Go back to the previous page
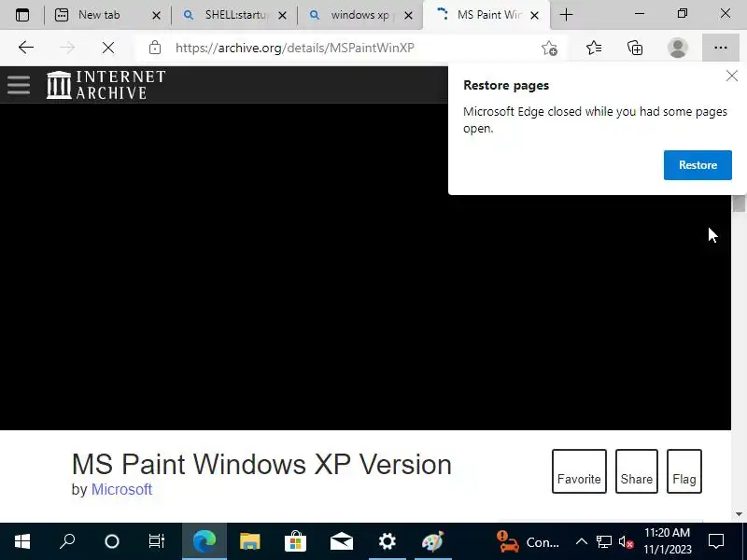 (26, 48)
